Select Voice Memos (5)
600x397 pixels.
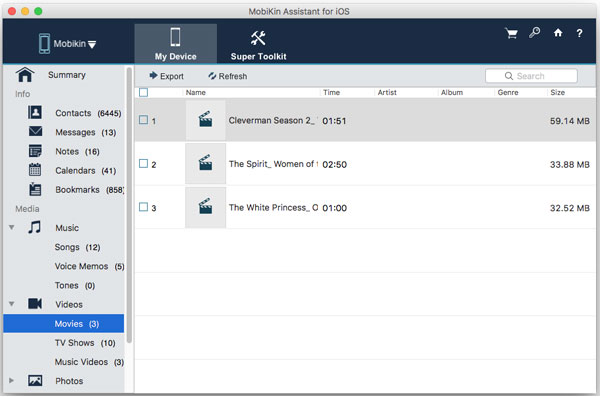pyautogui.click(x=89, y=266)
